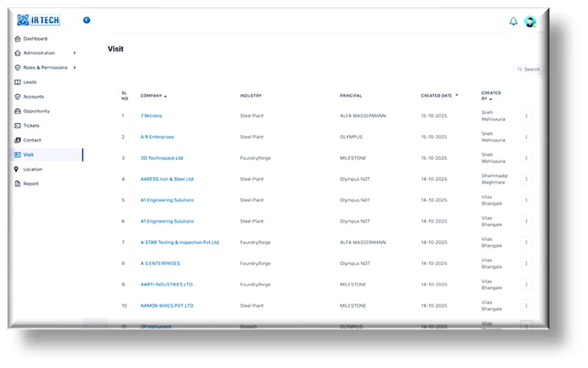The width and height of the screenshot is (588, 368).
Task: Click in the Search field
Action: click(x=527, y=69)
